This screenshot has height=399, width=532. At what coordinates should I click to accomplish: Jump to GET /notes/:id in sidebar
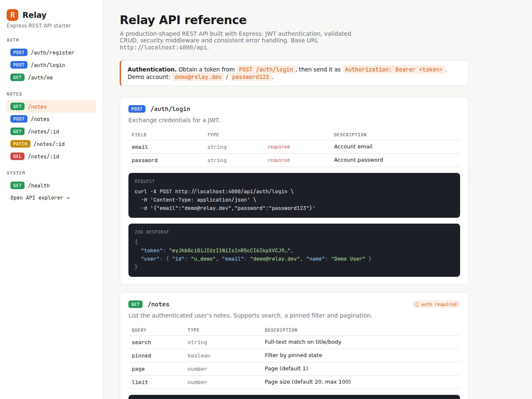coord(51,131)
